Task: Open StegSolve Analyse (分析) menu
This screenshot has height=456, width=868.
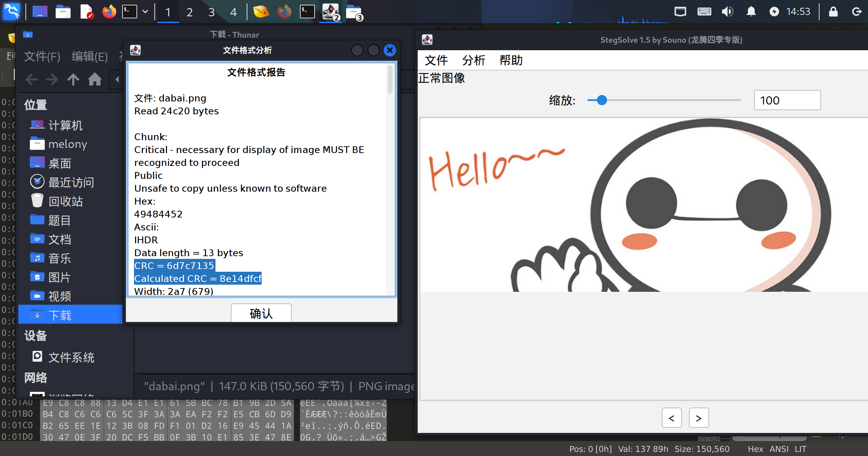Action: click(x=473, y=60)
